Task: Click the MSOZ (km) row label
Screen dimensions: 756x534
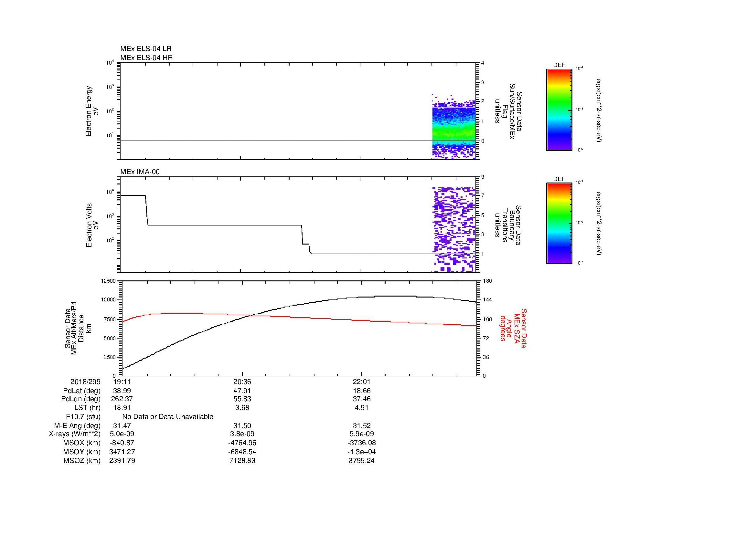Action: point(82,461)
